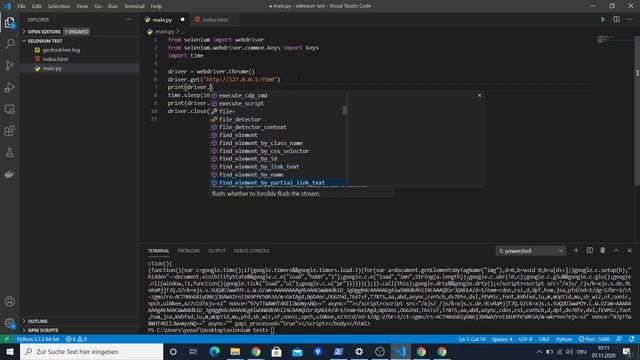Click the remote window indicator in status bar
This screenshot has height=360, width=640.
tap(7, 339)
